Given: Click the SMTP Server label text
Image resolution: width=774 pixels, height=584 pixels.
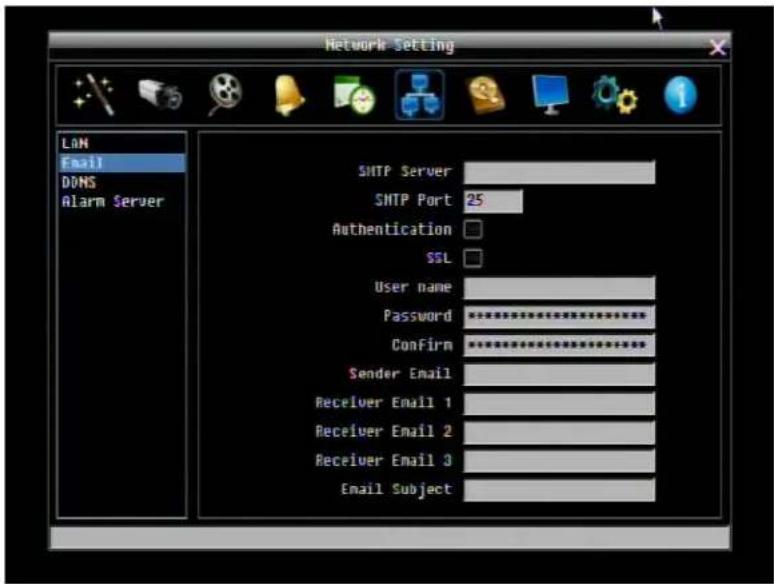Looking at the screenshot, I should [405, 171].
